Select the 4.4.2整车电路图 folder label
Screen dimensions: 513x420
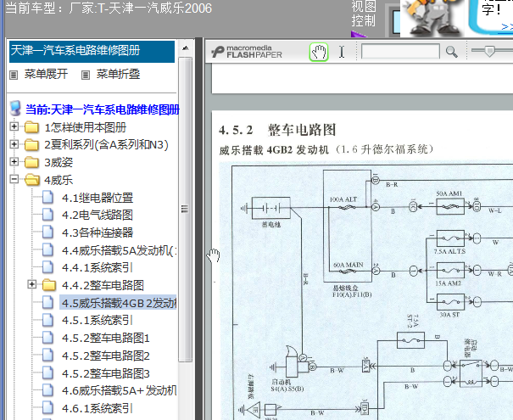point(103,285)
